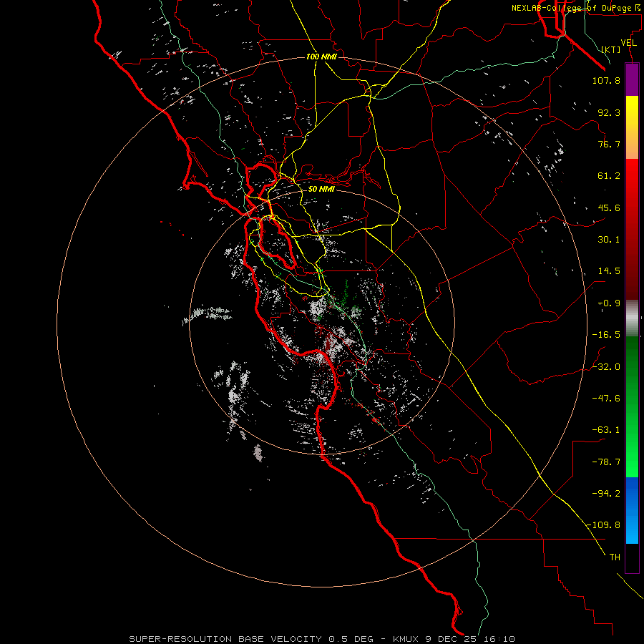This screenshot has height=644, width=644.
Task: Select the -78.7 scale value
Action: click(606, 462)
